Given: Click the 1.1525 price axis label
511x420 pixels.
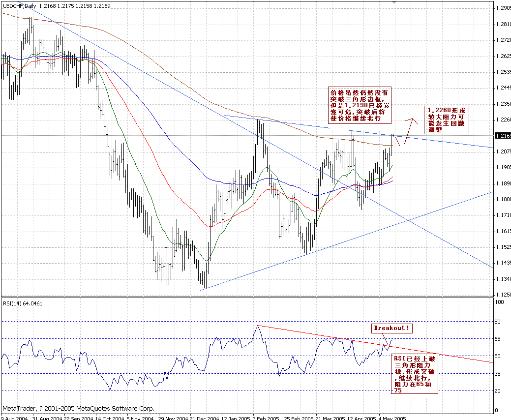Looking at the screenshot, I should pos(503,247).
